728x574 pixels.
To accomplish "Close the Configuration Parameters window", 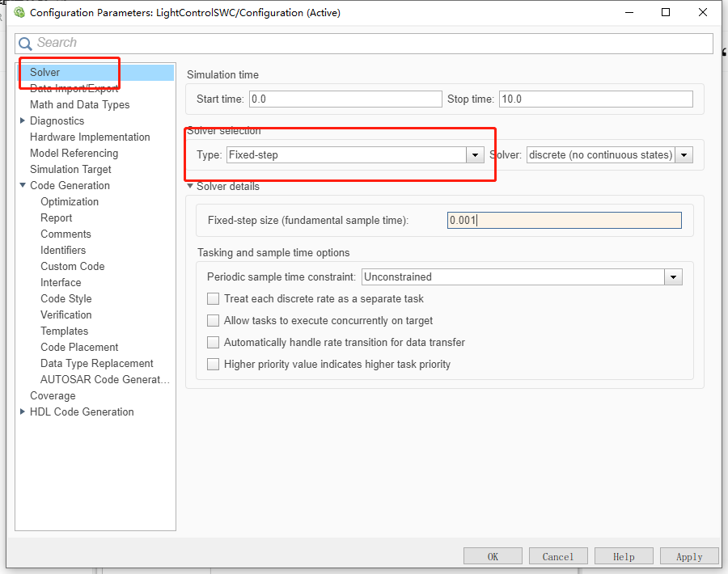I will [x=703, y=12].
